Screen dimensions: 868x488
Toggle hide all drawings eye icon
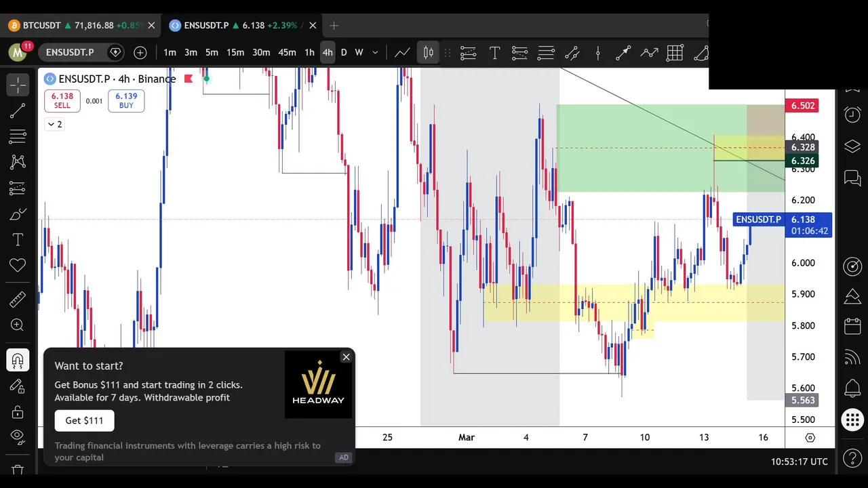(18, 436)
